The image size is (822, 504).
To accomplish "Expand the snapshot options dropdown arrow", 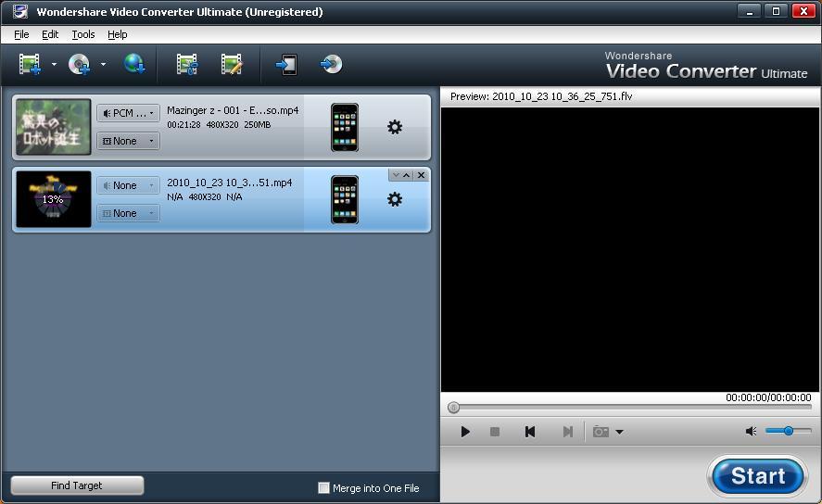I will point(620,433).
